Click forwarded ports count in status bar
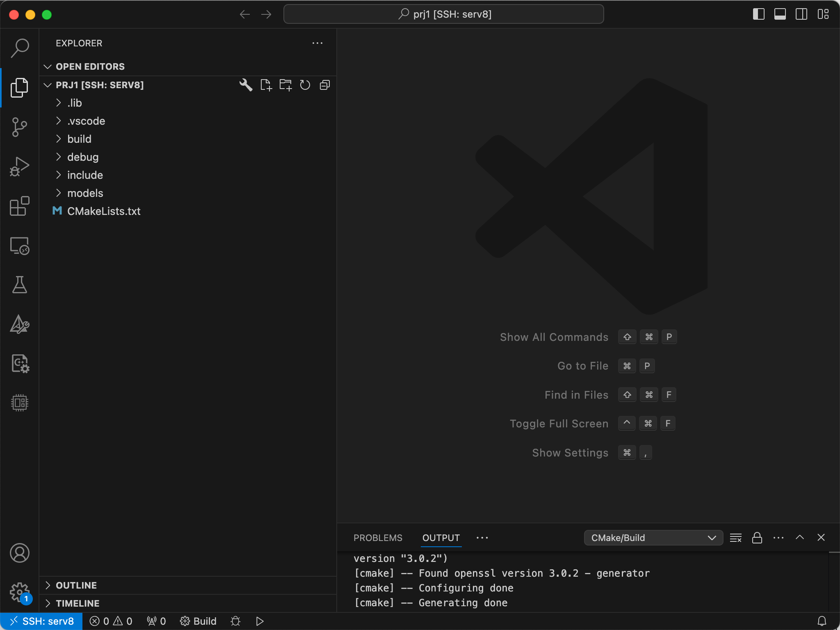Screen dimensions: 840x630 click(156, 621)
